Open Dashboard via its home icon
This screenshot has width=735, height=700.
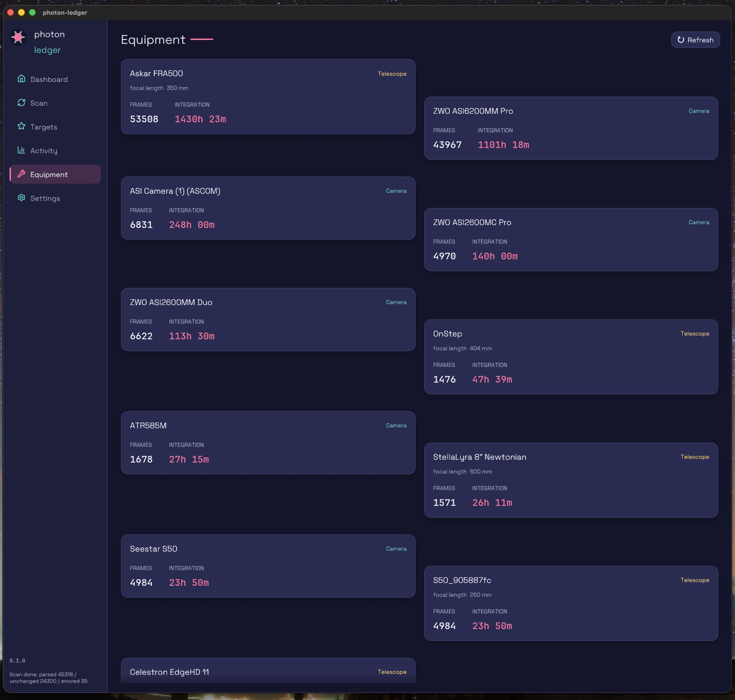[21, 79]
